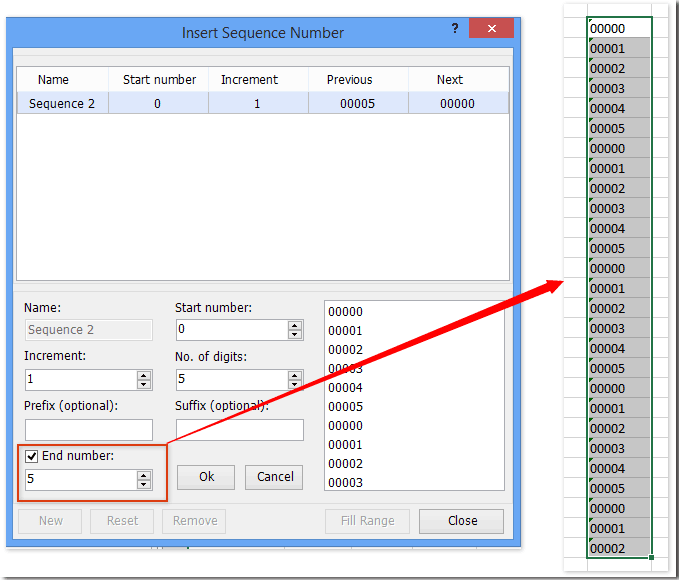Click the last 00003 in preview list
Viewport: 679px width, 580px height.
tap(345, 483)
